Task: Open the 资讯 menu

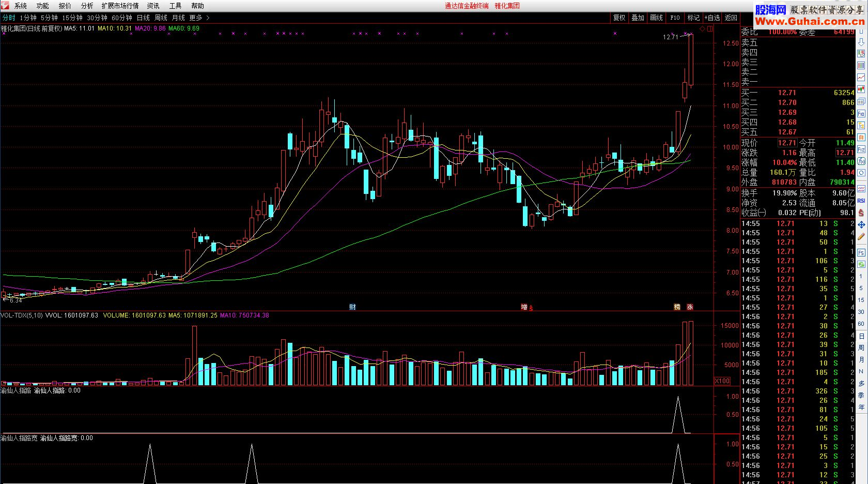Action: 153,6
